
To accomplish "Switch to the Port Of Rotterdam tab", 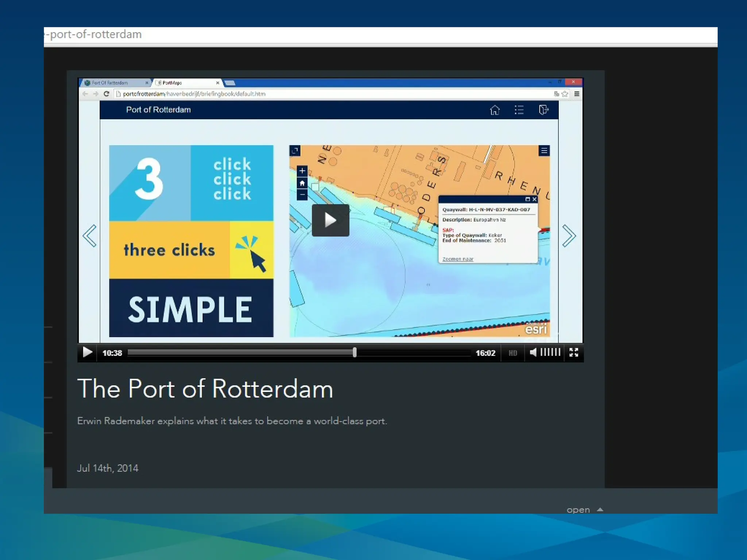I will click(x=110, y=83).
